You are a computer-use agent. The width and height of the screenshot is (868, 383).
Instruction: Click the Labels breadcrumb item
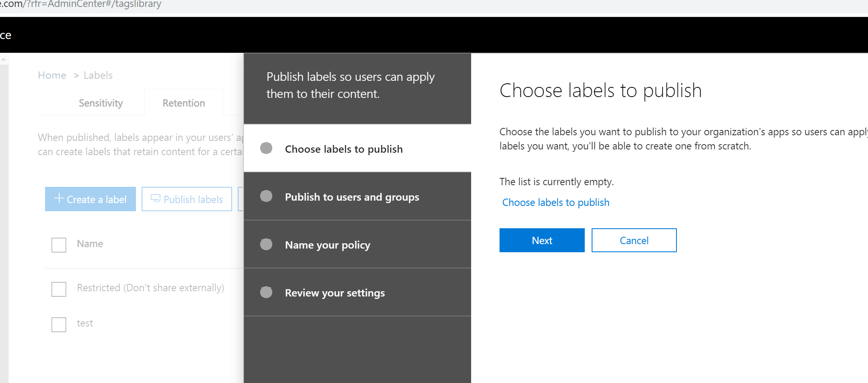(98, 75)
